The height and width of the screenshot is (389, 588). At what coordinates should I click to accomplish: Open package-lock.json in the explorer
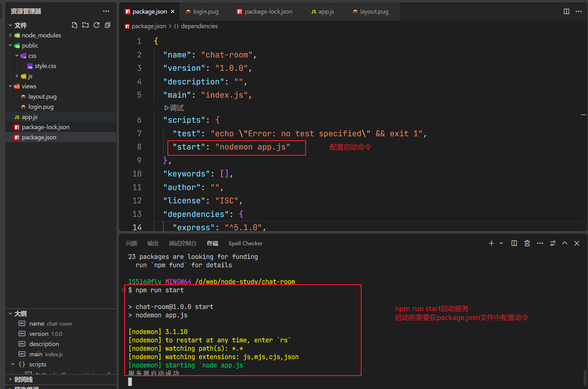tap(61, 127)
